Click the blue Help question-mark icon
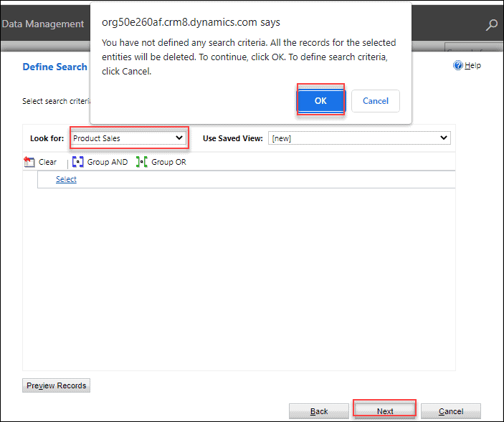Viewport: 504px width, 422px height. point(457,65)
